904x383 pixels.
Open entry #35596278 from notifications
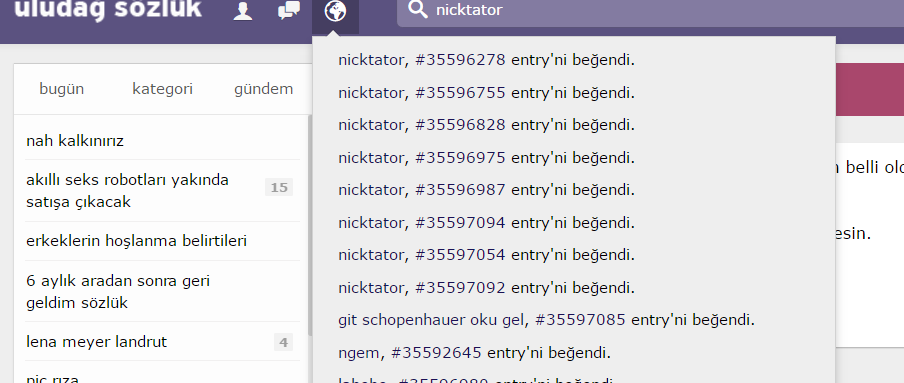click(460, 60)
